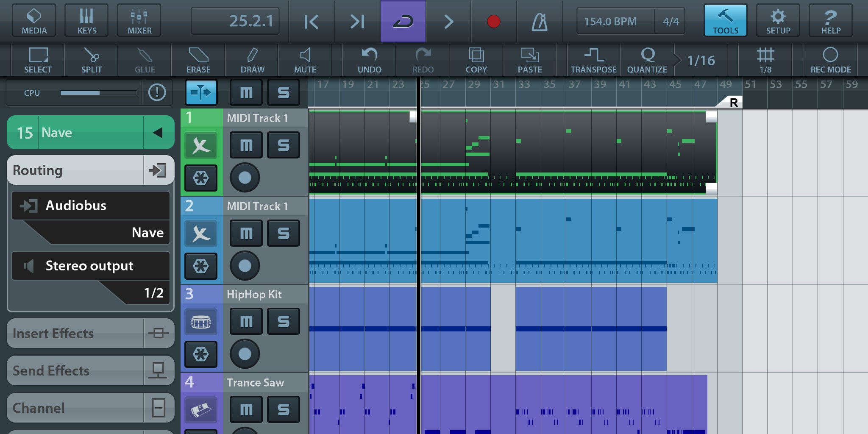The width and height of the screenshot is (868, 434).
Task: Click the right locator R marker
Action: pyautogui.click(x=733, y=103)
